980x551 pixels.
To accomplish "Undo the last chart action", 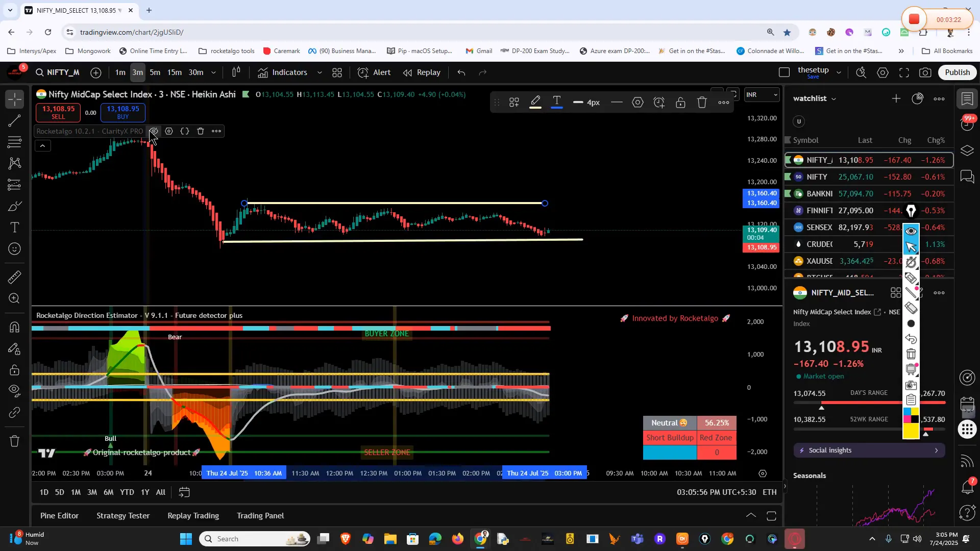I will coord(461,72).
